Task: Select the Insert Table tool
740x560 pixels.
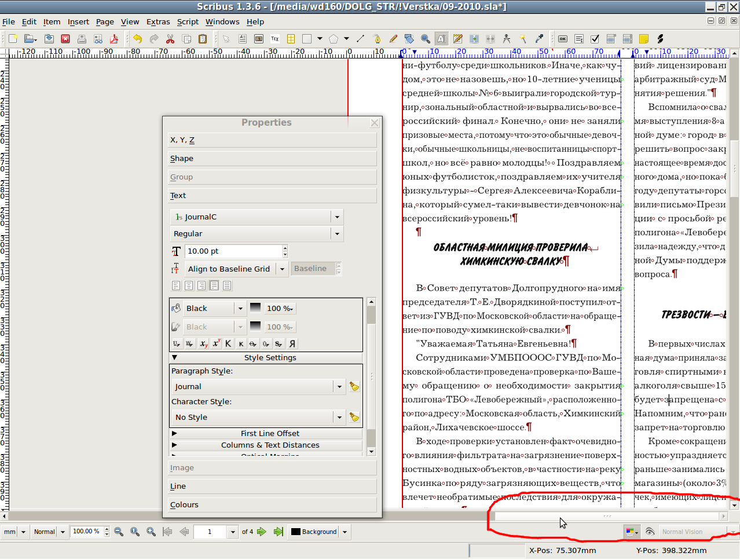Action: tap(291, 39)
